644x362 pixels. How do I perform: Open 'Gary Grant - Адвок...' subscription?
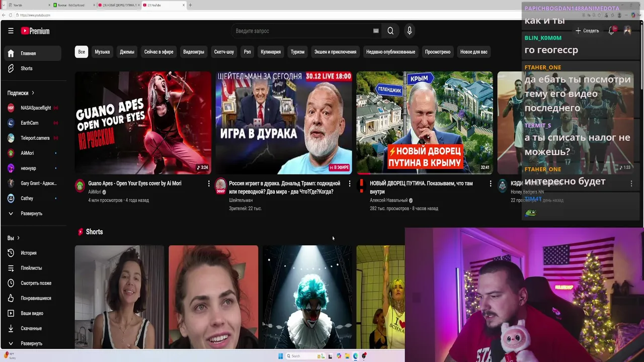[x=33, y=183]
